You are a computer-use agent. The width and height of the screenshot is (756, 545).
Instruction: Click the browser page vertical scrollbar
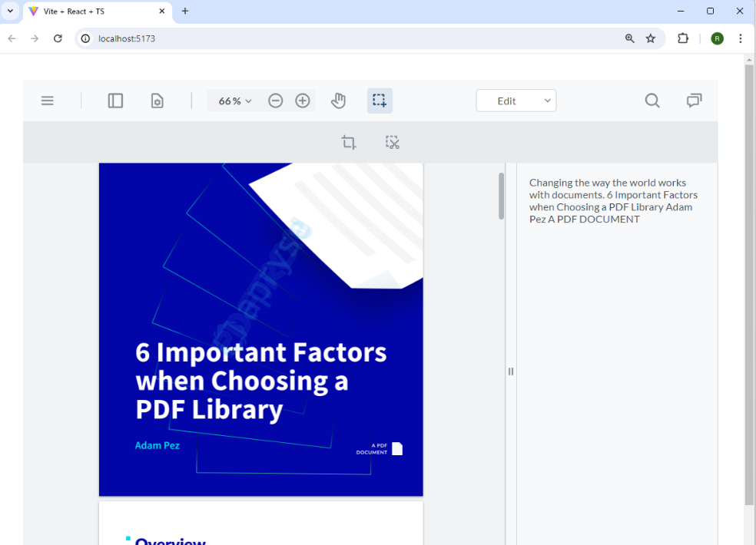pyautogui.click(x=749, y=284)
